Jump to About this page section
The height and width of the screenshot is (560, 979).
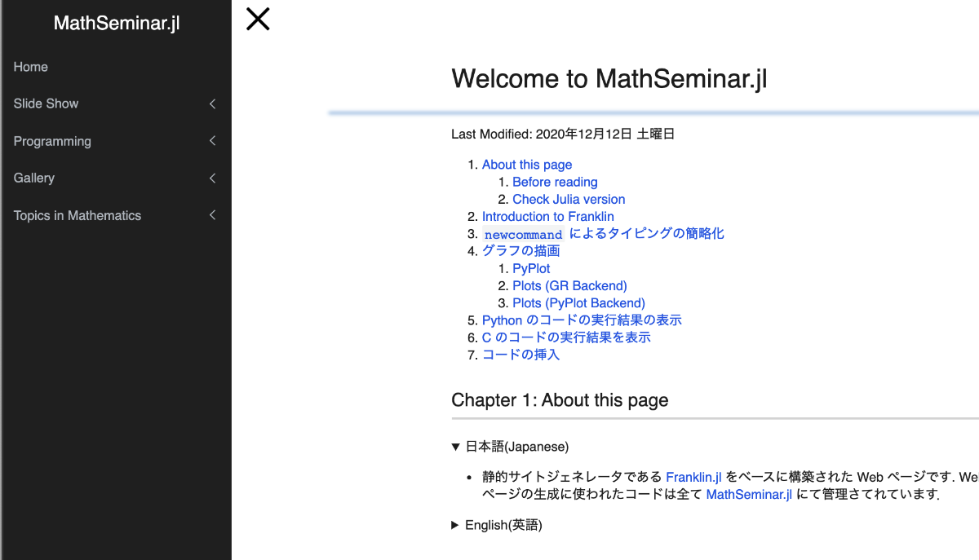[527, 165]
